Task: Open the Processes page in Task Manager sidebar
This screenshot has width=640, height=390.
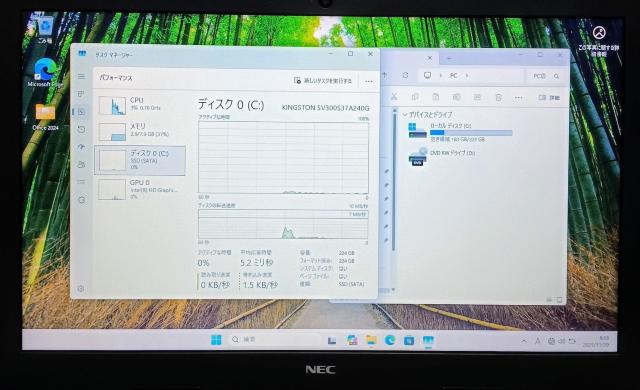Action: click(82, 94)
